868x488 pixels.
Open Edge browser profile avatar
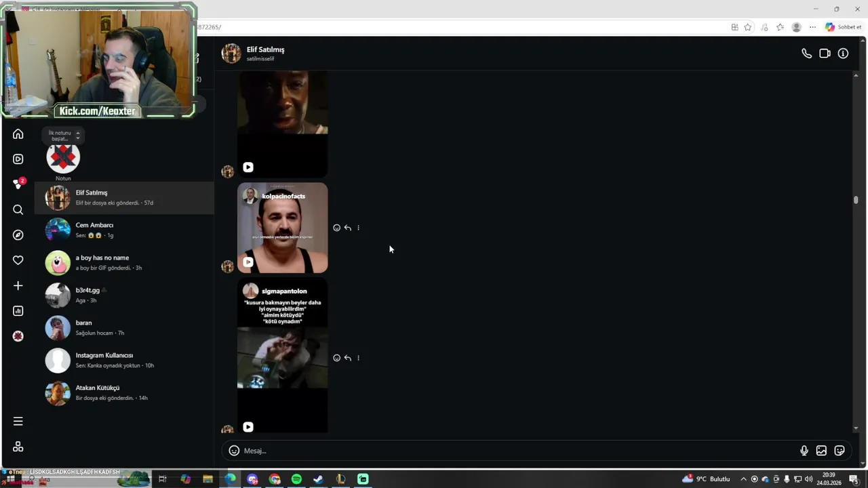coord(796,27)
